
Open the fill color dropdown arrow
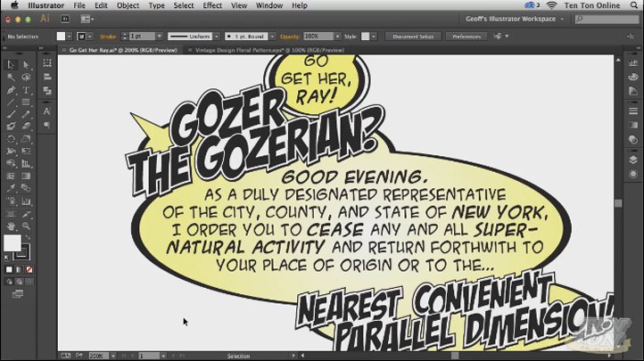(x=69, y=37)
